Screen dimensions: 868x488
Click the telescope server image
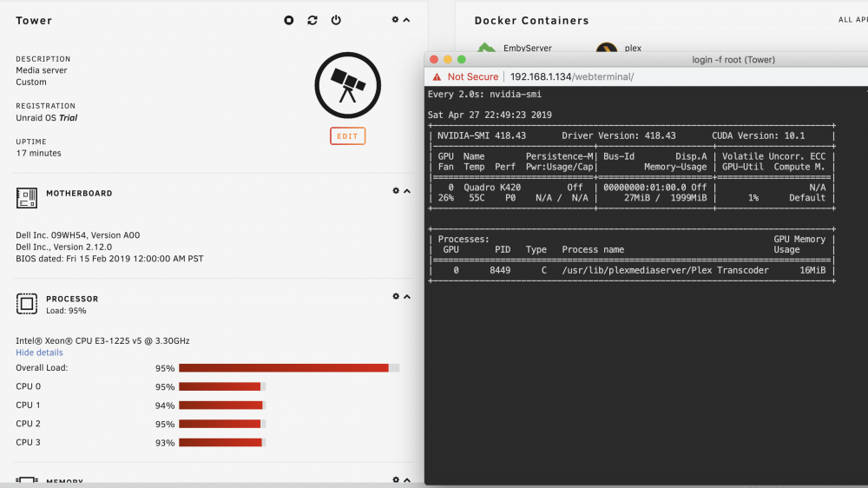[348, 85]
